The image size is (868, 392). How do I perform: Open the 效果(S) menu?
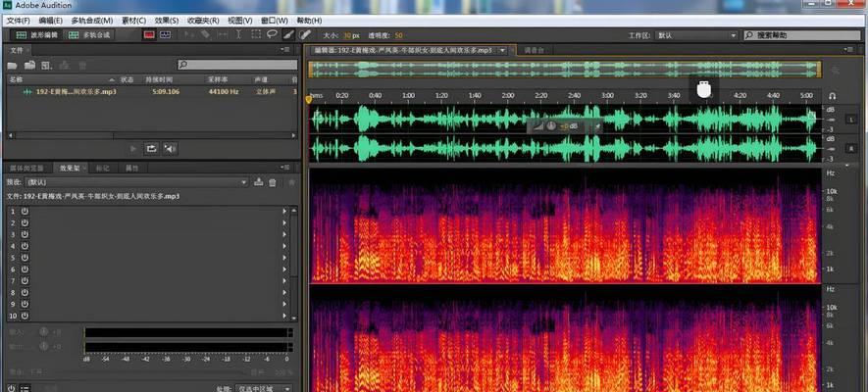(x=167, y=21)
